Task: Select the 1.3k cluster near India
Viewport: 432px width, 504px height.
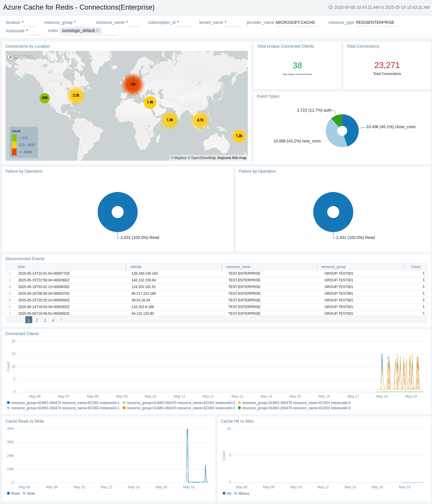Action: (x=170, y=120)
